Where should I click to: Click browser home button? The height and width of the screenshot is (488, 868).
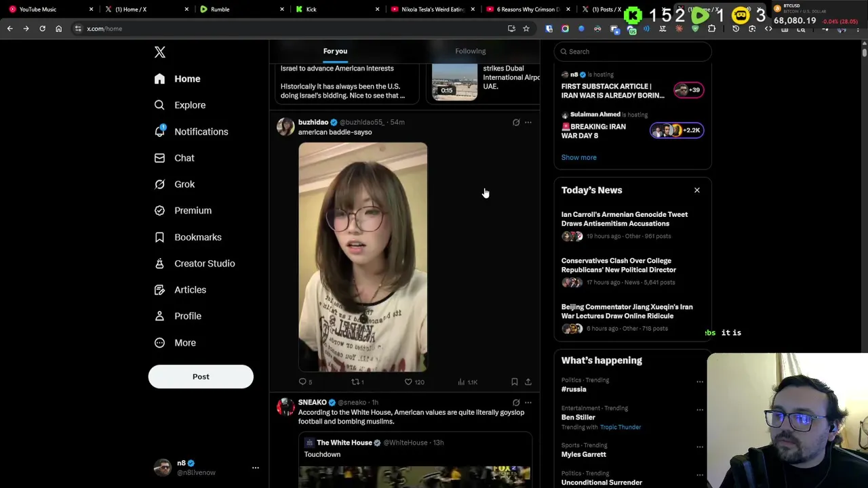[x=58, y=28]
